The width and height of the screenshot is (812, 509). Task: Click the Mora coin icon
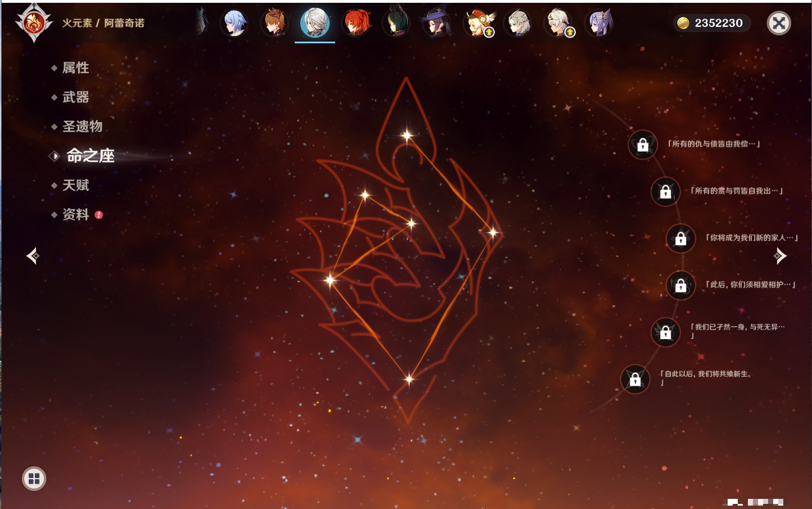tap(683, 23)
